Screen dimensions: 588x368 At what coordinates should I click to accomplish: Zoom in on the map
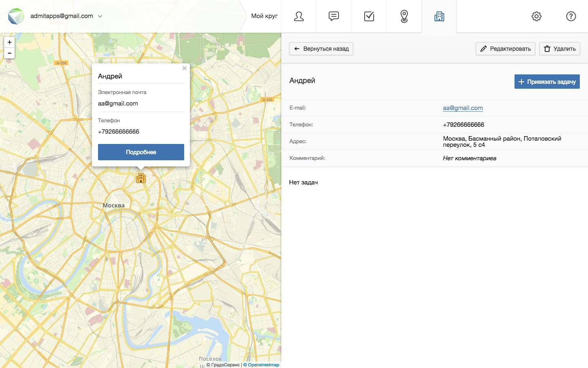coord(9,43)
